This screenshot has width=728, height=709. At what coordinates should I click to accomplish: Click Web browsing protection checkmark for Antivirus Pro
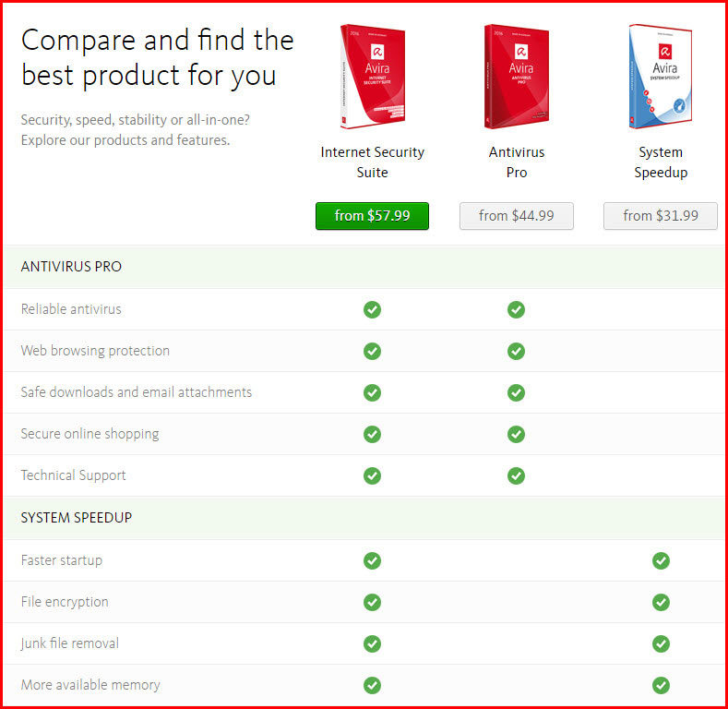click(517, 351)
